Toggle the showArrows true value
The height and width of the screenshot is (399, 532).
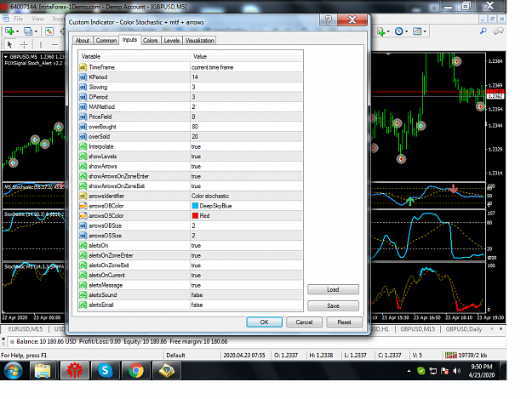tap(196, 167)
